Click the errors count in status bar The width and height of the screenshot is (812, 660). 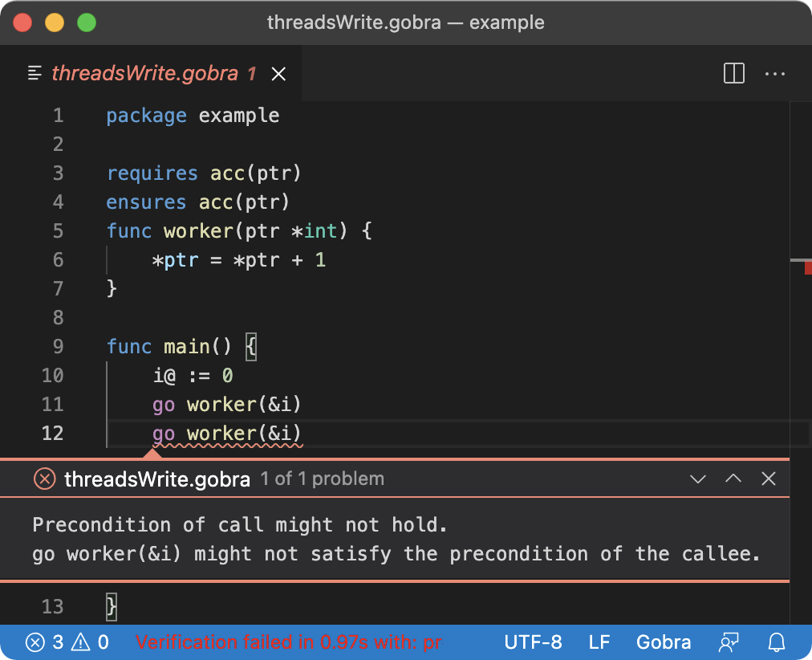pos(45,642)
